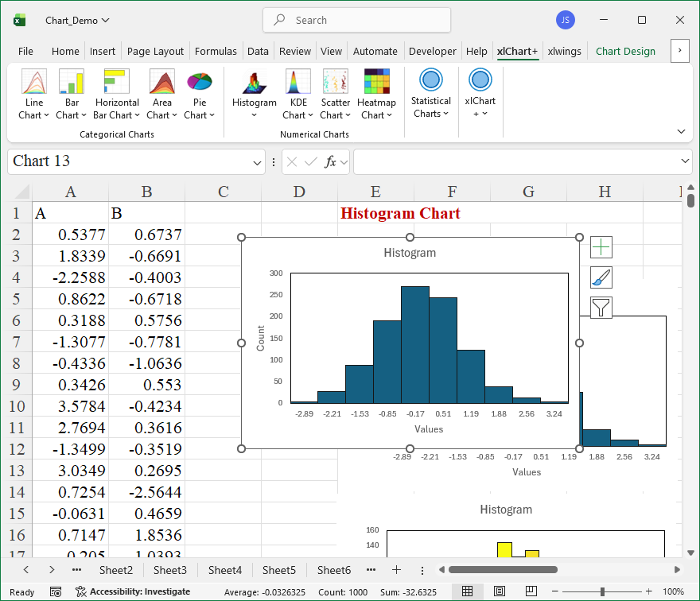
Task: Expand the Name Box dropdown
Action: [x=258, y=162]
